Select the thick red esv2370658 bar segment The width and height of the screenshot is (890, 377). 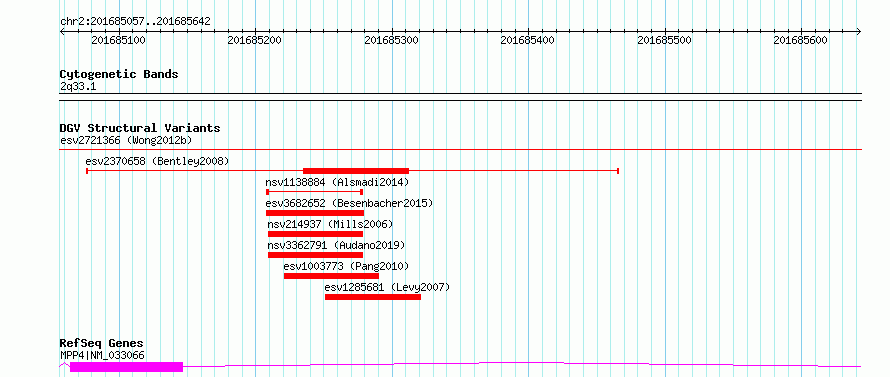[x=356, y=171]
